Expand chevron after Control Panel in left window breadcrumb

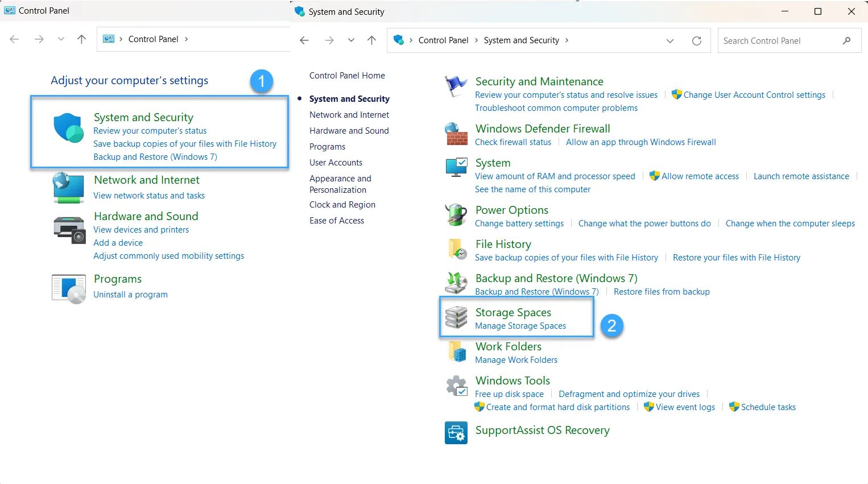point(186,39)
